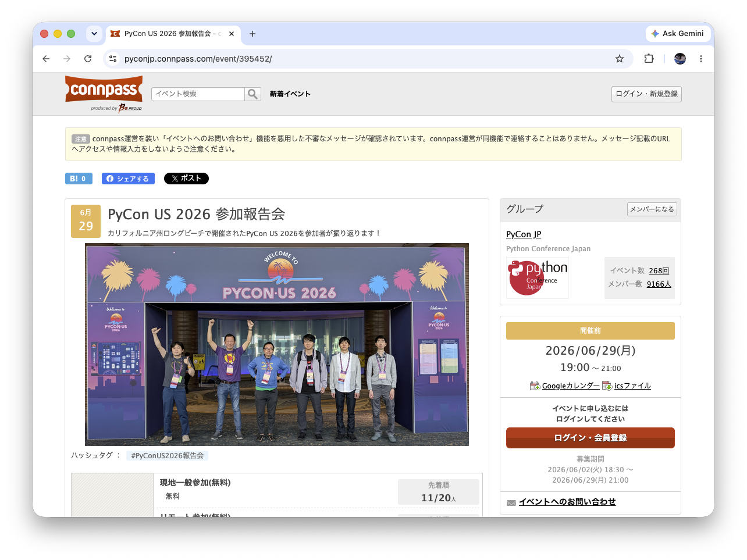Open the event photo of PyCon US 2026
This screenshot has height=560, width=747.
click(x=277, y=344)
